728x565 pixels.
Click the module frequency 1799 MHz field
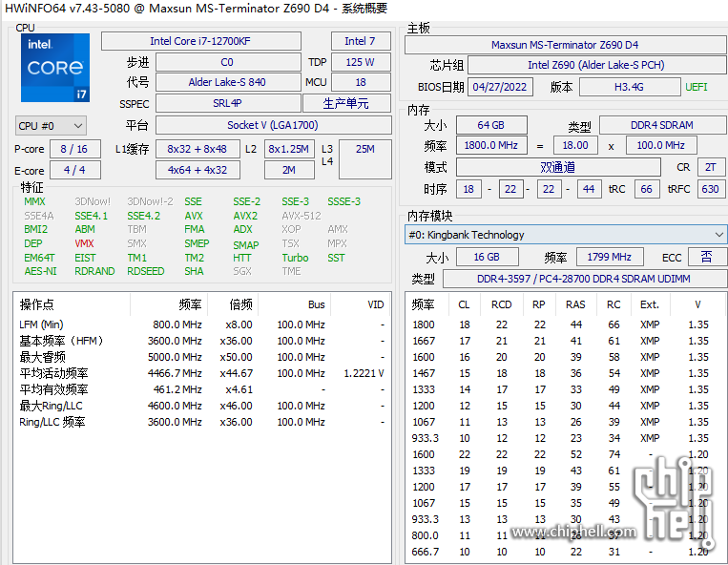[610, 257]
